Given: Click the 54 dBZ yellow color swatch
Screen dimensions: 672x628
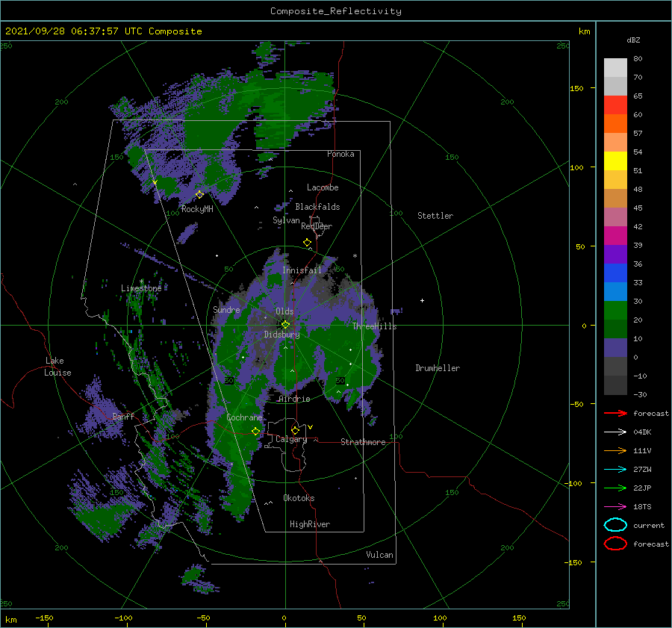Looking at the screenshot, I should [615, 161].
